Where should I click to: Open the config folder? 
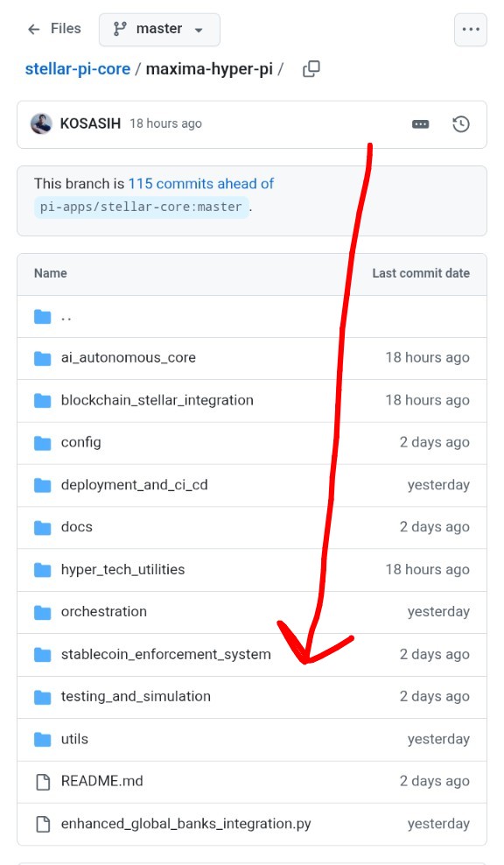click(81, 442)
